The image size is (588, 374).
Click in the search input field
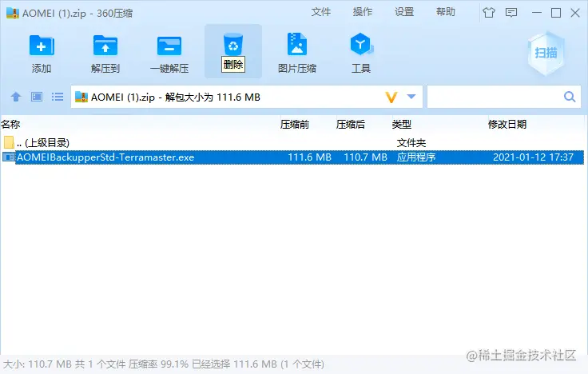495,97
